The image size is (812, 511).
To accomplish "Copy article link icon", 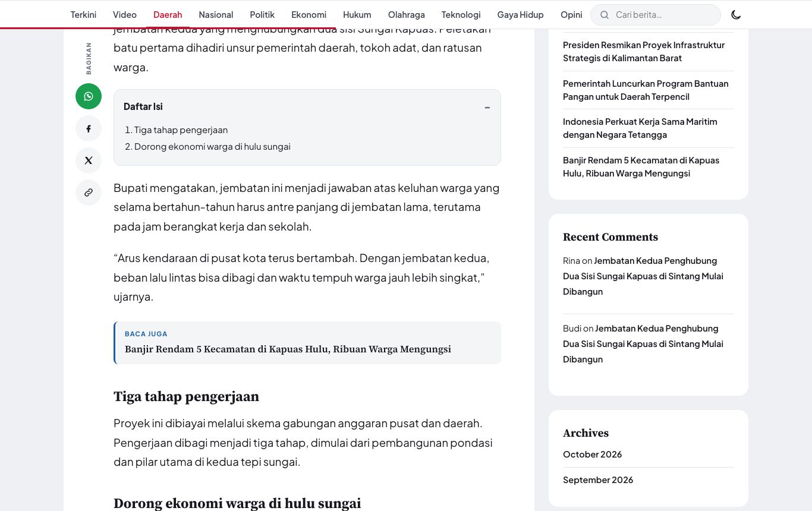I will pyautogui.click(x=89, y=193).
